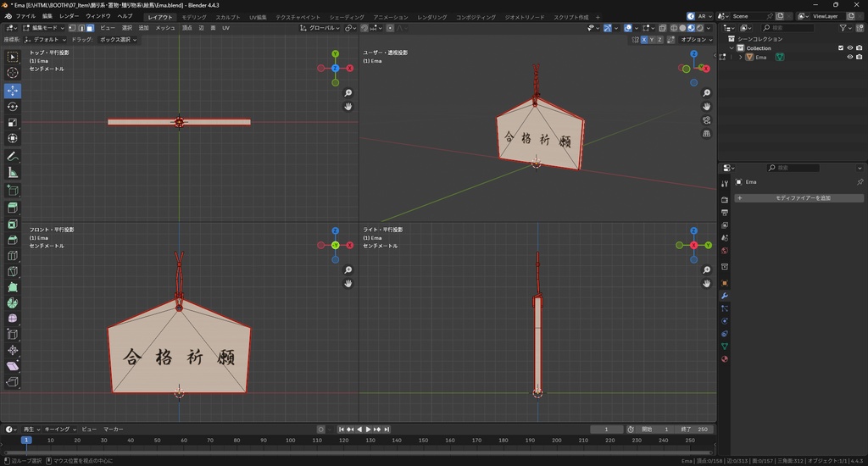Select the Knife tool
Screen dimensions: 868x466
point(13,271)
